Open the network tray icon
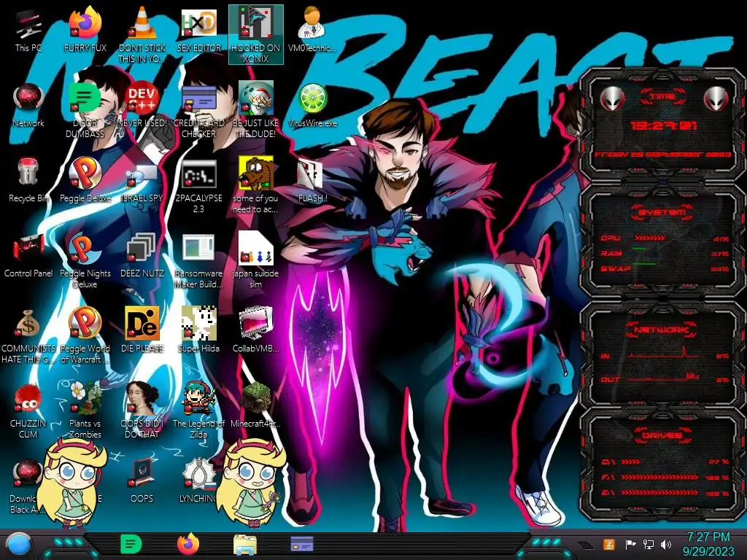 point(649,544)
